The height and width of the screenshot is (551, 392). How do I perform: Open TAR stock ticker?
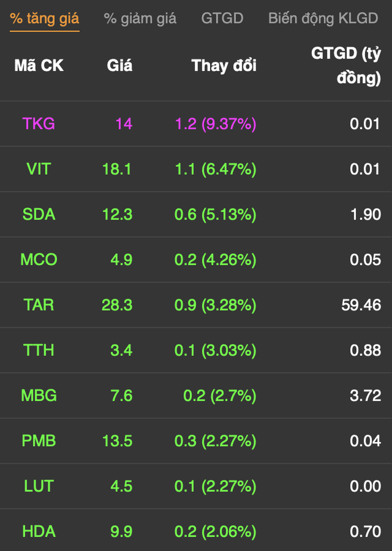(x=39, y=305)
